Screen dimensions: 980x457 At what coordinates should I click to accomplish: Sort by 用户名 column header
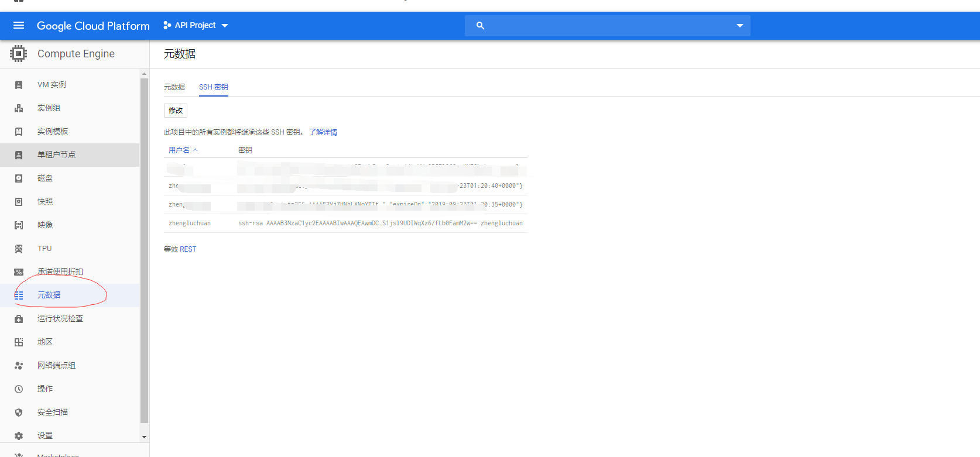coord(179,150)
